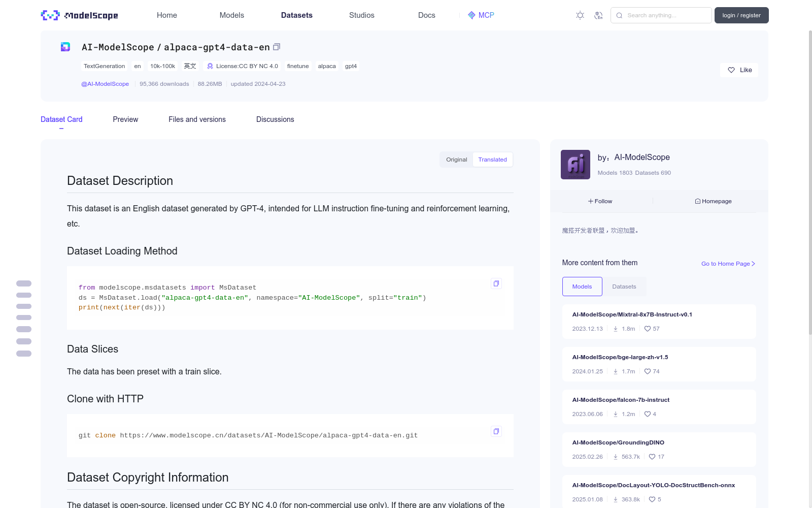Click the search magnifier icon

[x=619, y=15]
